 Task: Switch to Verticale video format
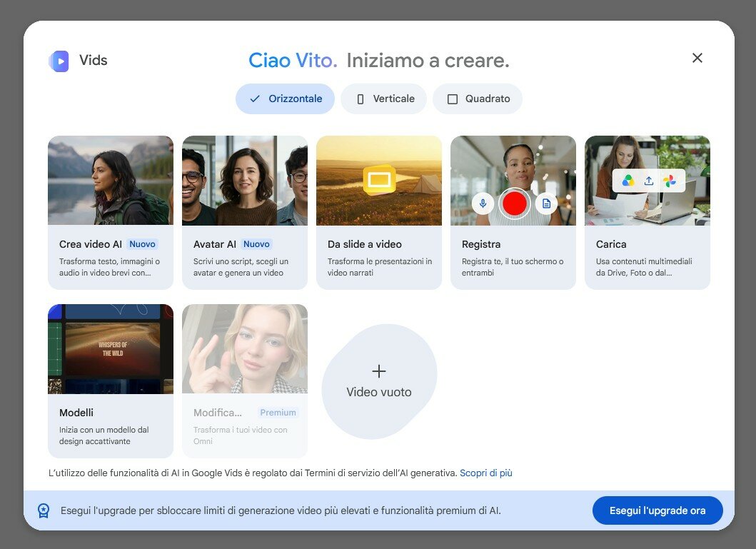[384, 99]
